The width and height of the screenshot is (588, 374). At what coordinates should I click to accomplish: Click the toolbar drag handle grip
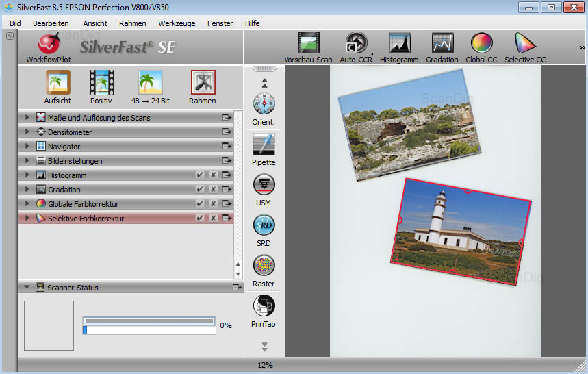tap(264, 68)
